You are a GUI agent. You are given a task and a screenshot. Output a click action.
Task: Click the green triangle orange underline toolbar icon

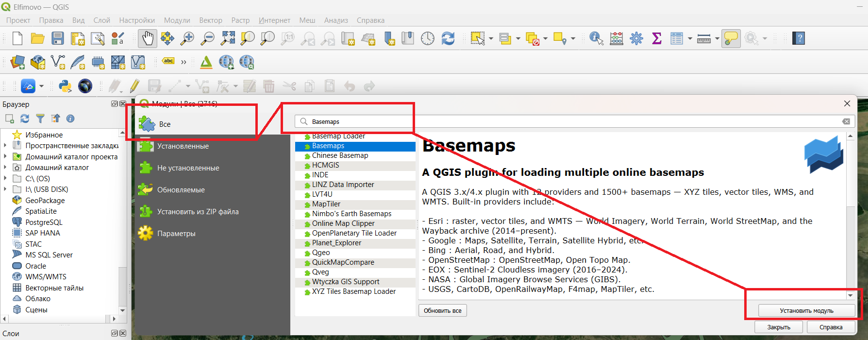coord(206,62)
